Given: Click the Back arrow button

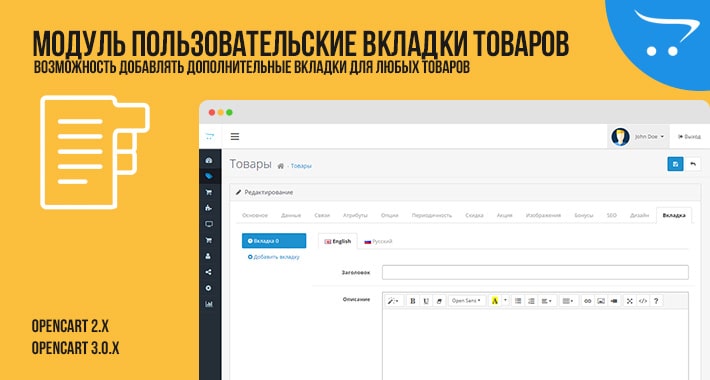Looking at the screenshot, I should 693,164.
